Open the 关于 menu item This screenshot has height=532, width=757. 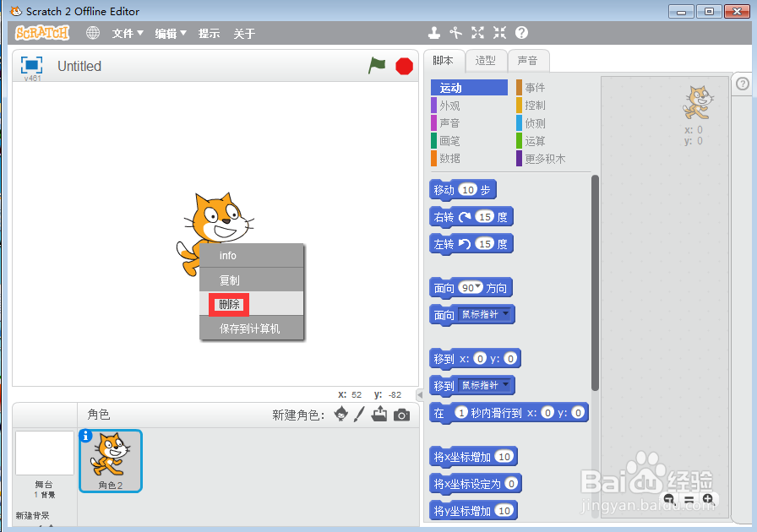[x=244, y=33]
